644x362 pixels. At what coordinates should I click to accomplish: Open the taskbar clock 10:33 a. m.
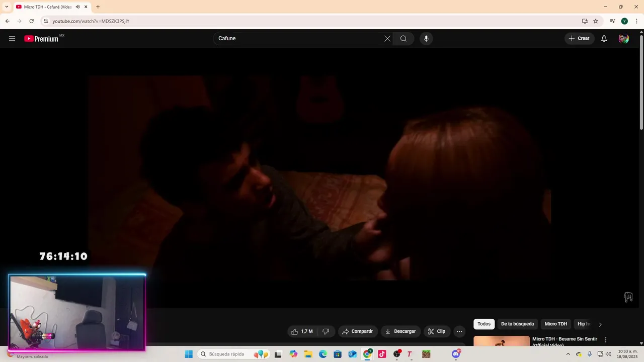coord(627,354)
